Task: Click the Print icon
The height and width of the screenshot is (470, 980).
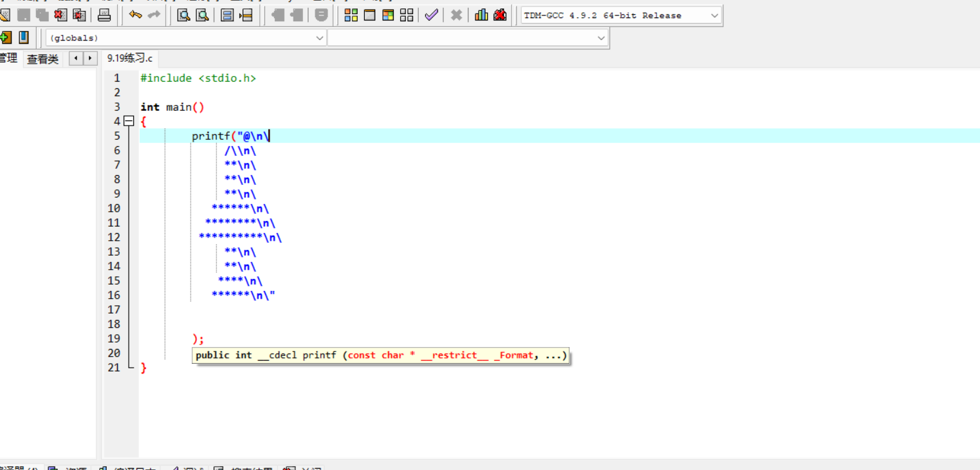Action: [104, 15]
